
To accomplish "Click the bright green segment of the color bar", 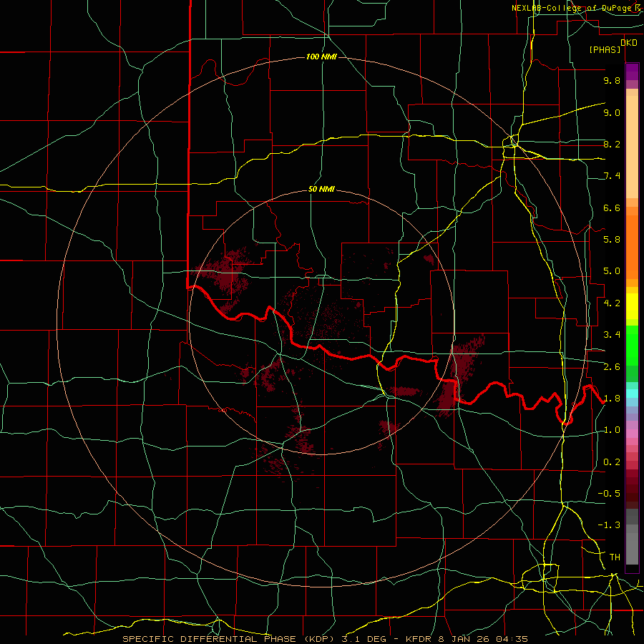I will click(632, 345).
